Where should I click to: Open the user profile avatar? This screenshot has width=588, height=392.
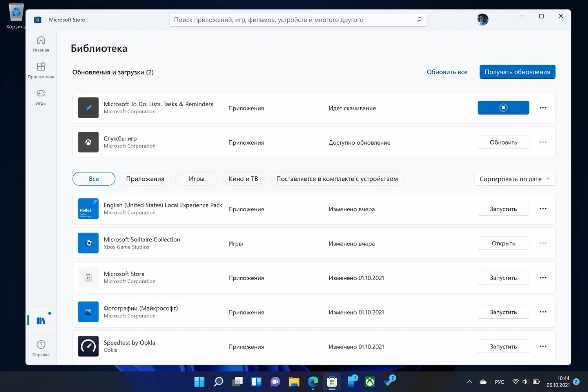pyautogui.click(x=483, y=20)
